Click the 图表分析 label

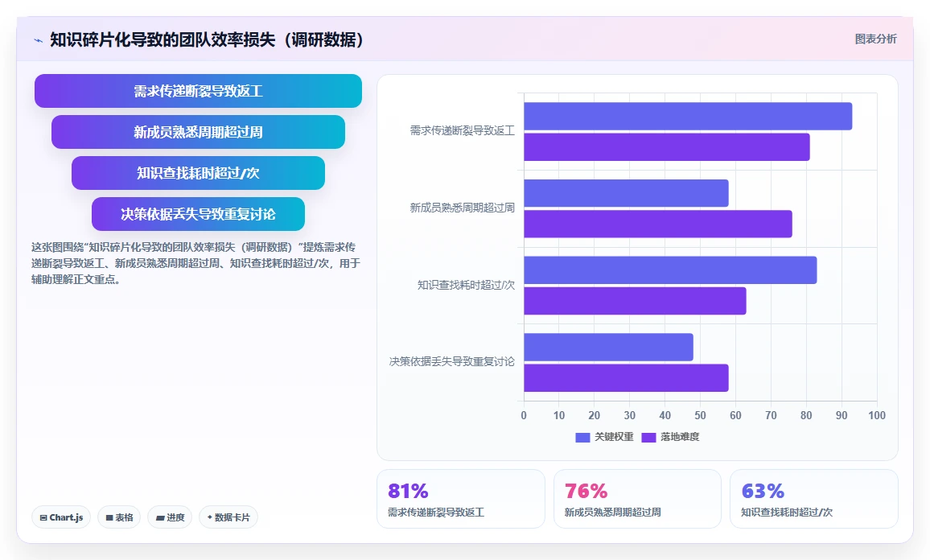point(875,39)
